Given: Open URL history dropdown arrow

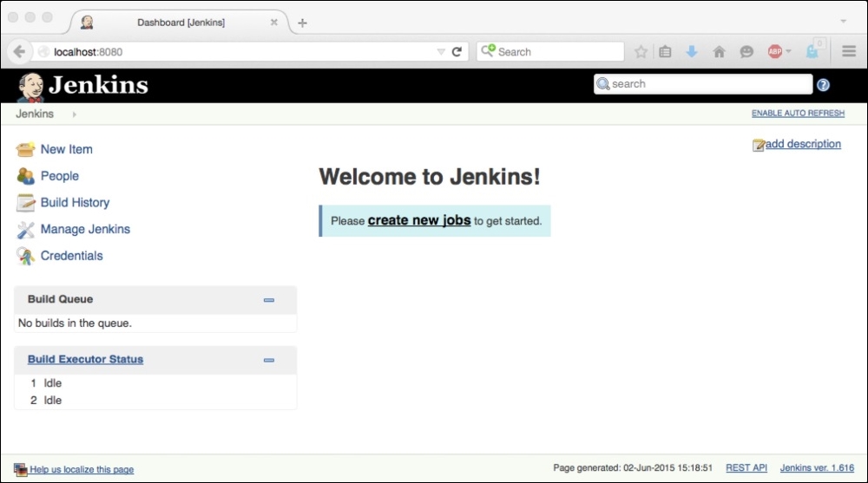Looking at the screenshot, I should click(441, 51).
